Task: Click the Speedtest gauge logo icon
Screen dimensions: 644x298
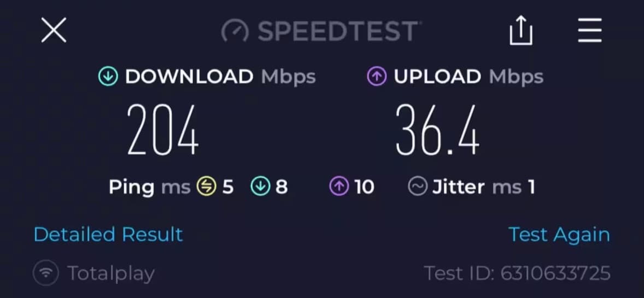Action: [235, 31]
